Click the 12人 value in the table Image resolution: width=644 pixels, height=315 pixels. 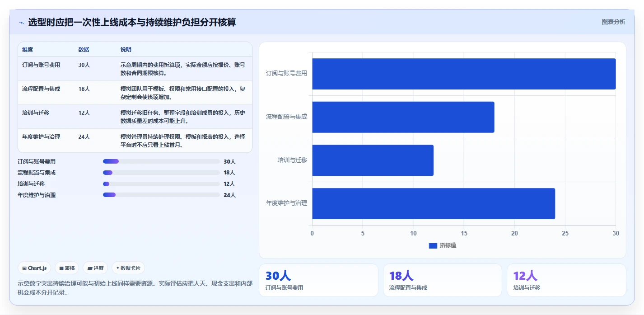(84, 113)
